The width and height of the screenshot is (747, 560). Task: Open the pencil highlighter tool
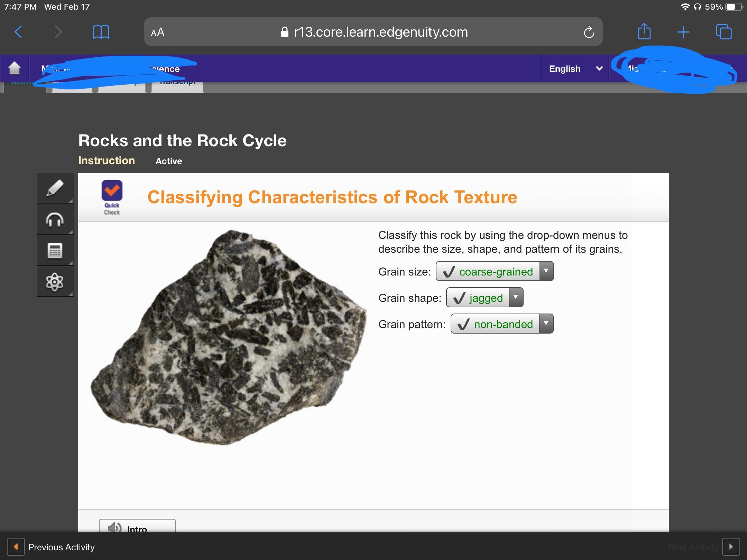click(55, 188)
